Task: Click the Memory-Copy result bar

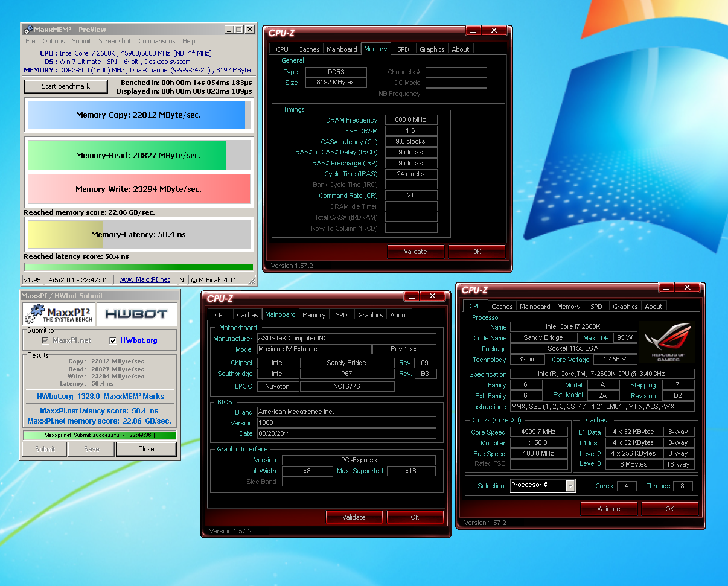Action: (139, 115)
